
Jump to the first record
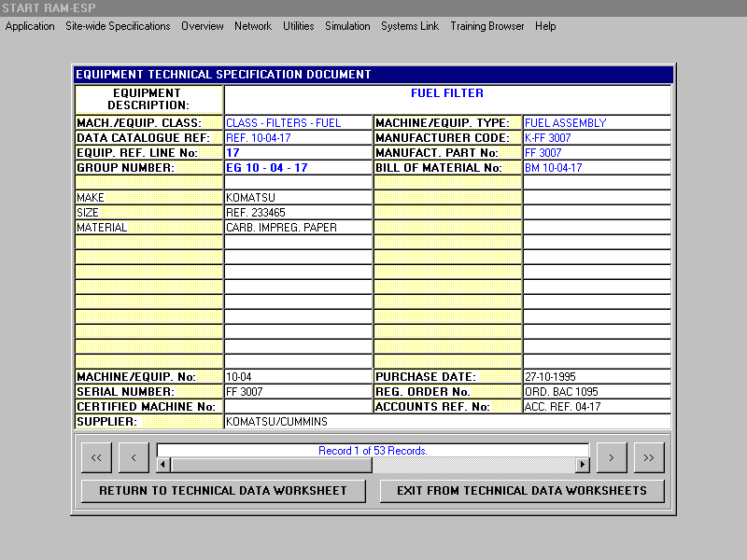click(x=96, y=457)
